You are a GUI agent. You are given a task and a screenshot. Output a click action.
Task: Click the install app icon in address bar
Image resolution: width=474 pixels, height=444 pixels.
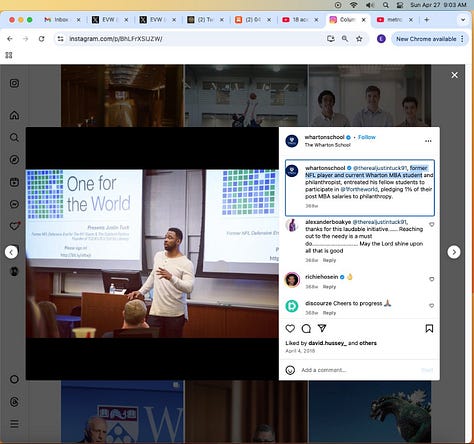pos(331,39)
